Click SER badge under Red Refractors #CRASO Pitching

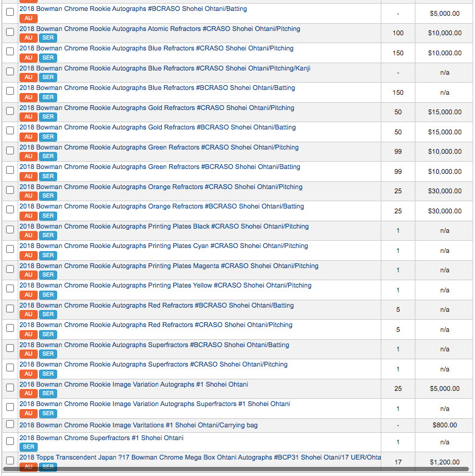tap(48, 334)
